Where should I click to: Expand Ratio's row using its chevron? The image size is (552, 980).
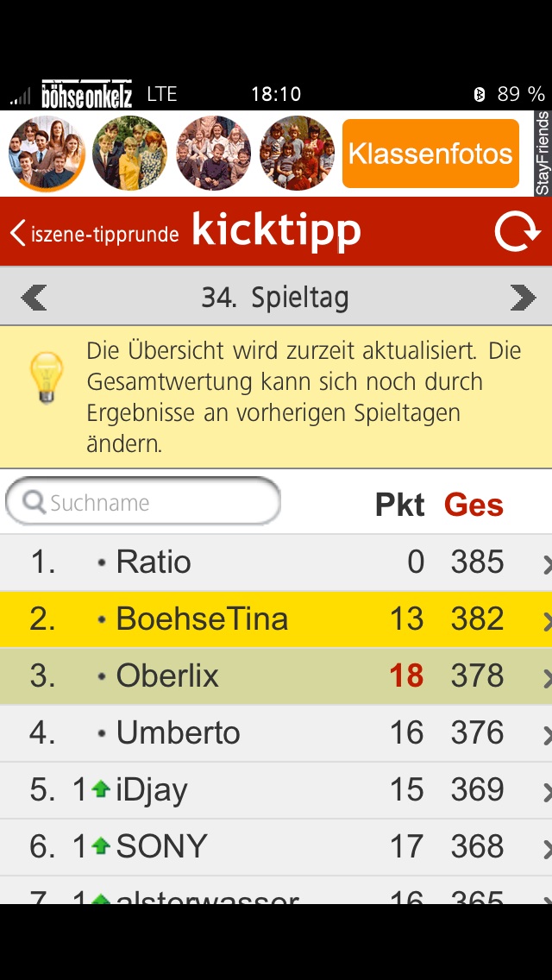[547, 564]
